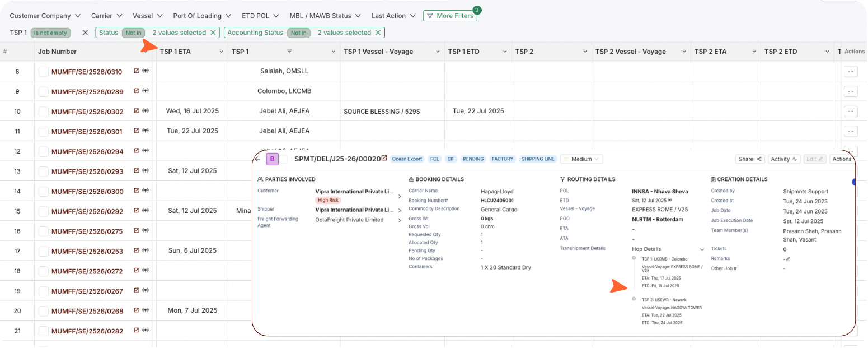This screenshot has width=868, height=348.
Task: Open row actions menu for job 0310
Action: [x=851, y=71]
